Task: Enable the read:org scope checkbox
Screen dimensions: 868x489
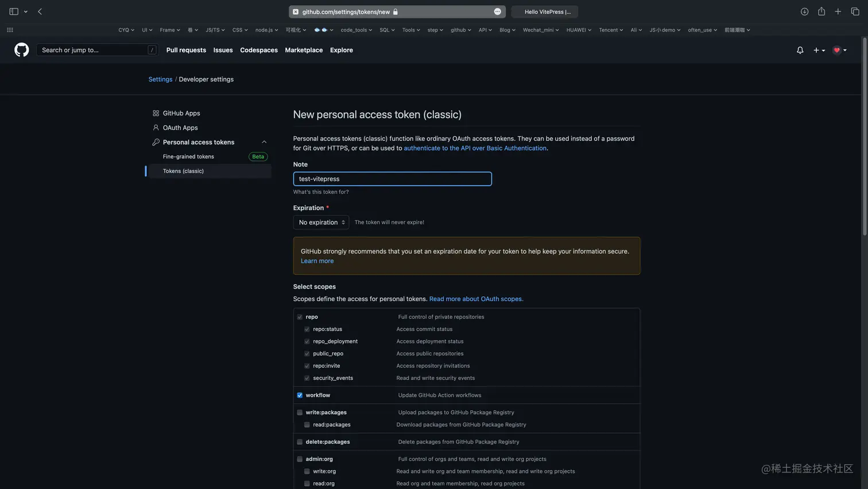Action: (307, 484)
